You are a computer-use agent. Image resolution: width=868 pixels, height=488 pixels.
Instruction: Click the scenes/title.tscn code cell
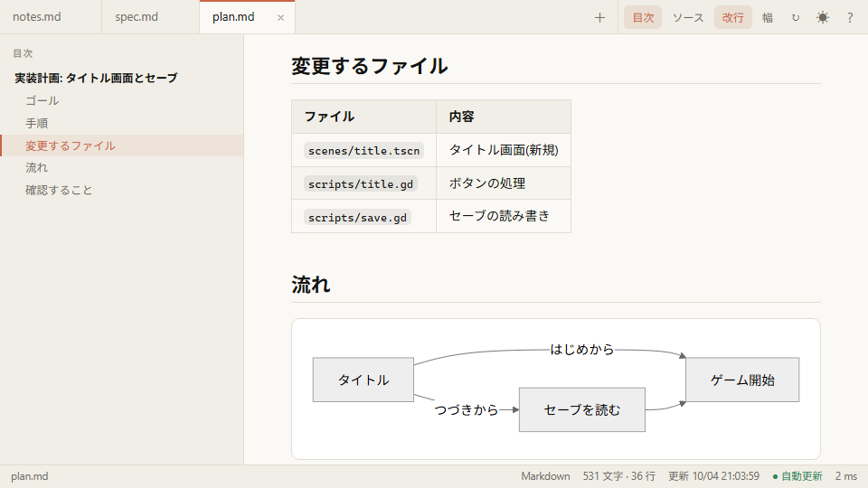(363, 151)
